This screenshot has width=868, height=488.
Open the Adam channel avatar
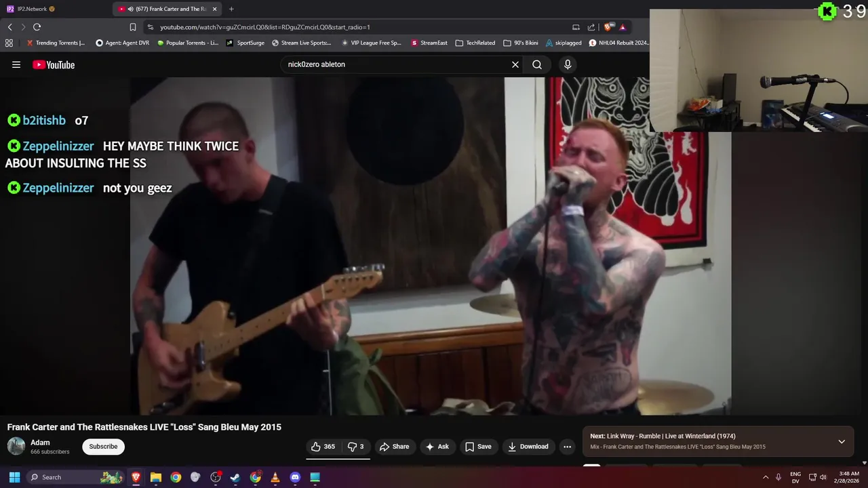[16, 446]
